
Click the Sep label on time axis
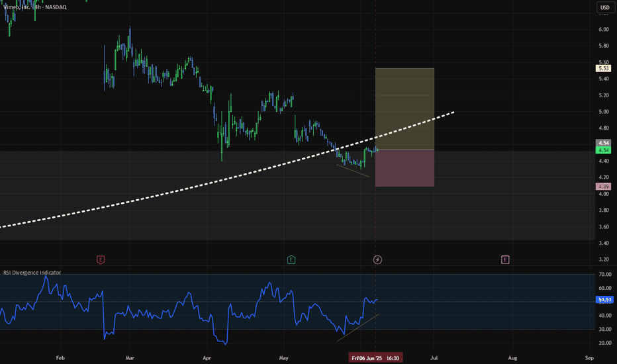click(x=589, y=358)
